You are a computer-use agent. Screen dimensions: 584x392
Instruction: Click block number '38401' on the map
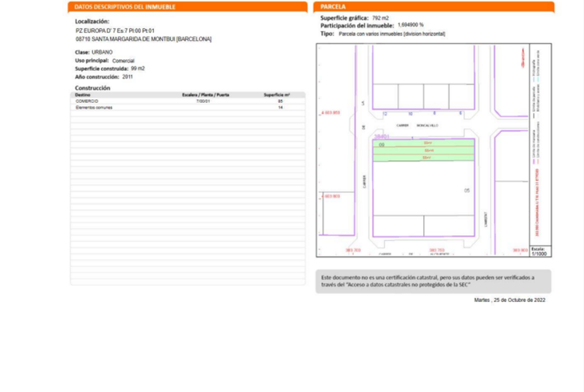coord(381,136)
